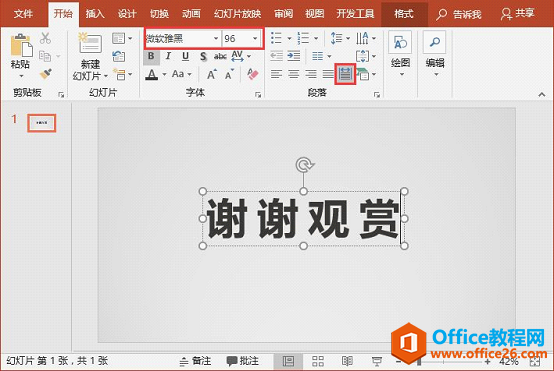Screen dimensions: 554x371
Task: Open Bullets list dropdown arrow
Action: click(289, 38)
